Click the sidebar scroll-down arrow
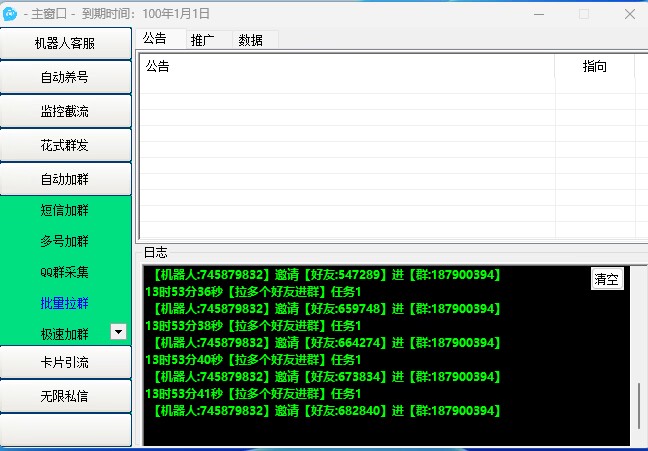Image resolution: width=648 pixels, height=451 pixels. [x=118, y=332]
